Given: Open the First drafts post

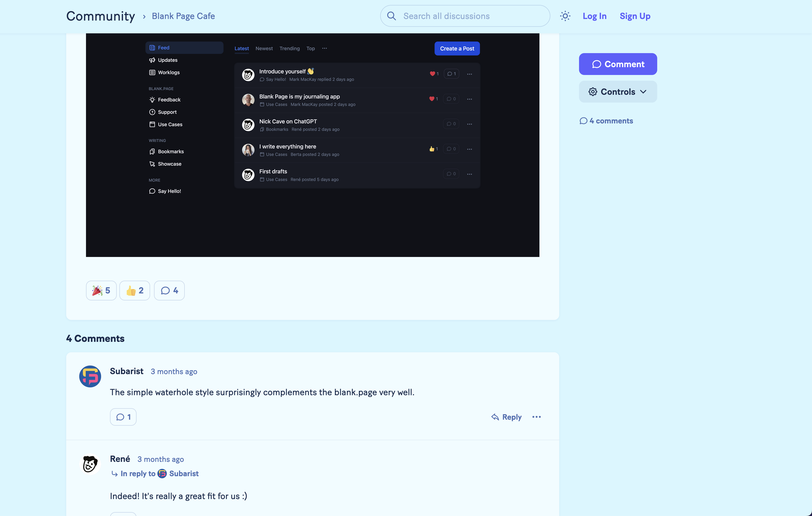Looking at the screenshot, I should 273,172.
